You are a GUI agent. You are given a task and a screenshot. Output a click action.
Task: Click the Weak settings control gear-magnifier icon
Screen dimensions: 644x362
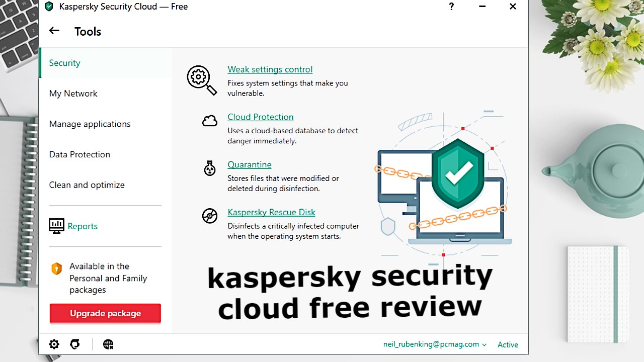(202, 80)
